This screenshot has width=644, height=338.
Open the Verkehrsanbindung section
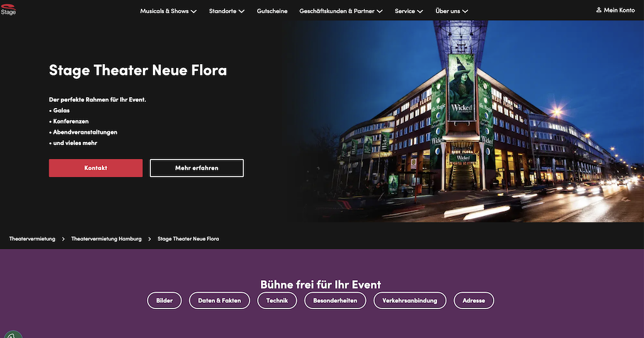pos(410,301)
